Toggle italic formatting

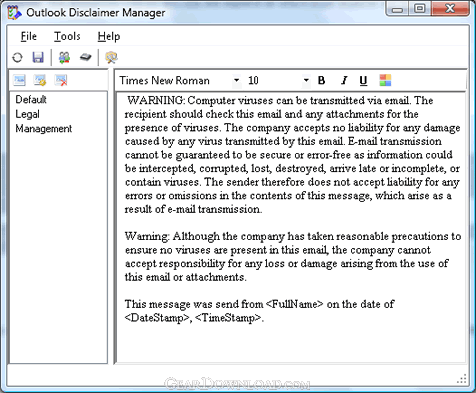coord(344,80)
